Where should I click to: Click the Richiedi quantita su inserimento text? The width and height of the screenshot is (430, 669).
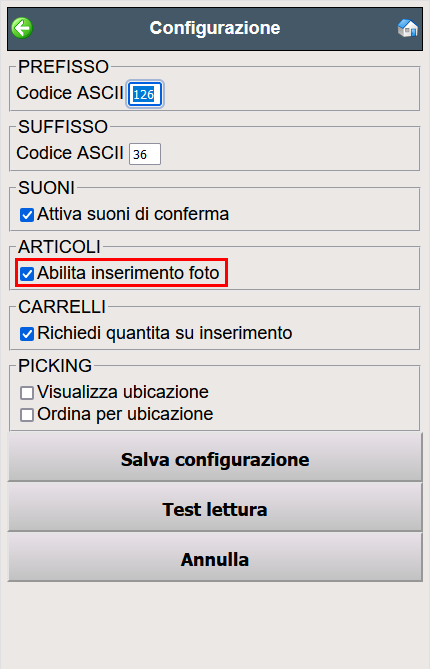coord(165,333)
